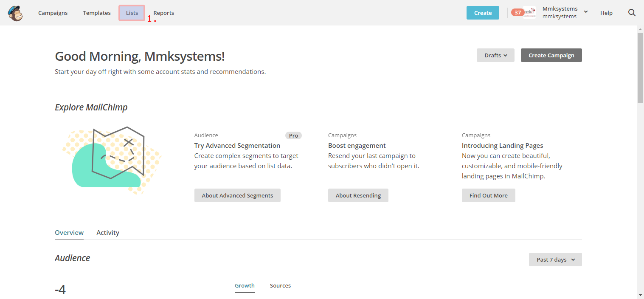
Task: Open the Campaigns menu
Action: pyautogui.click(x=53, y=13)
